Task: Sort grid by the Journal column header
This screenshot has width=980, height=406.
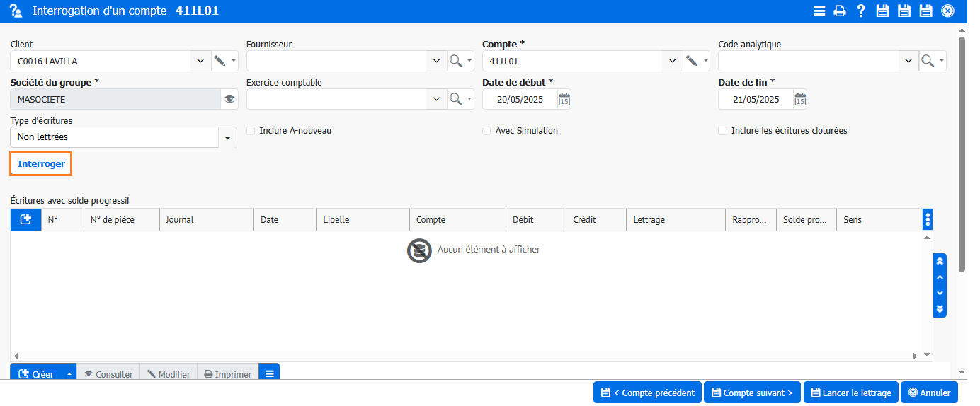Action: click(205, 220)
